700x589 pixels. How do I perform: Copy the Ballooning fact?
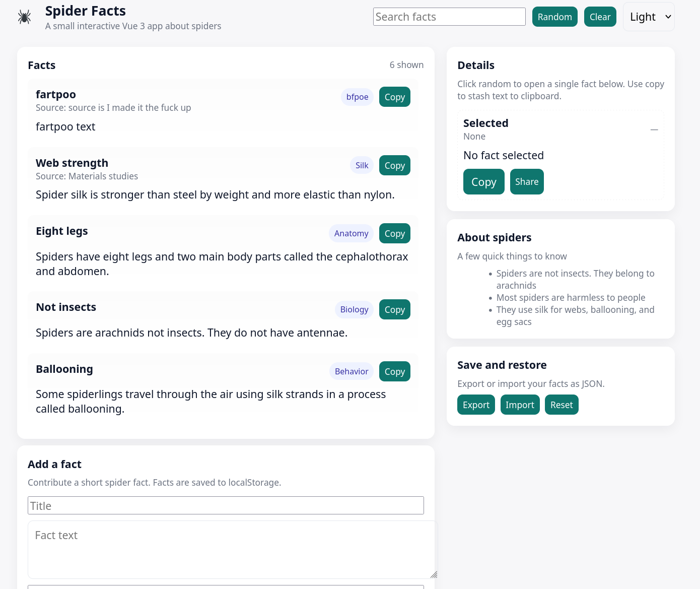tap(395, 371)
